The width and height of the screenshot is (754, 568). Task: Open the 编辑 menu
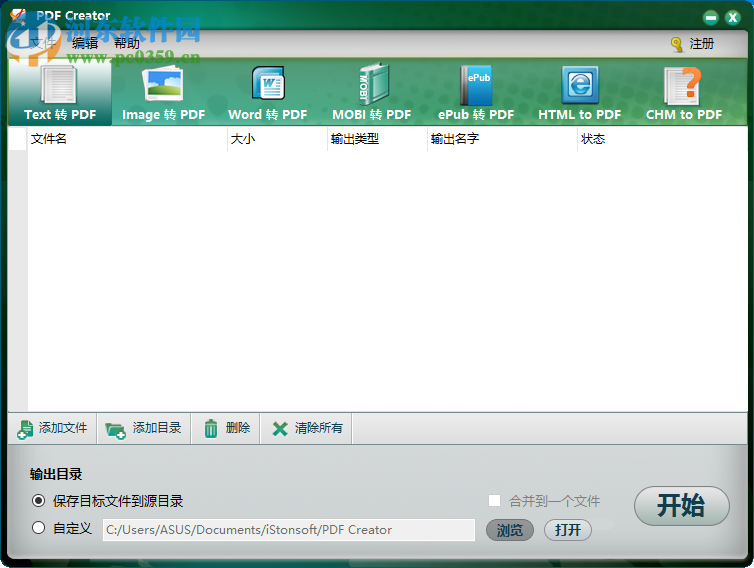point(85,43)
